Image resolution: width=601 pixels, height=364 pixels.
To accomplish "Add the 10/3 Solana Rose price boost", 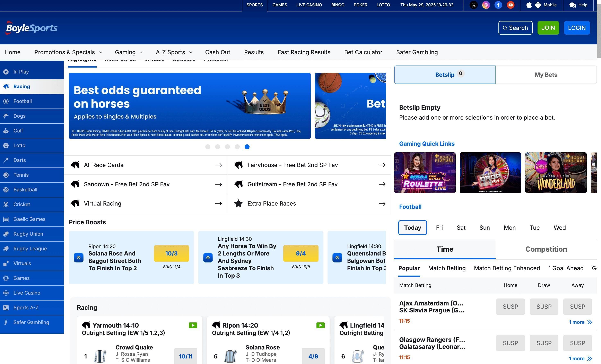I will coord(171,253).
